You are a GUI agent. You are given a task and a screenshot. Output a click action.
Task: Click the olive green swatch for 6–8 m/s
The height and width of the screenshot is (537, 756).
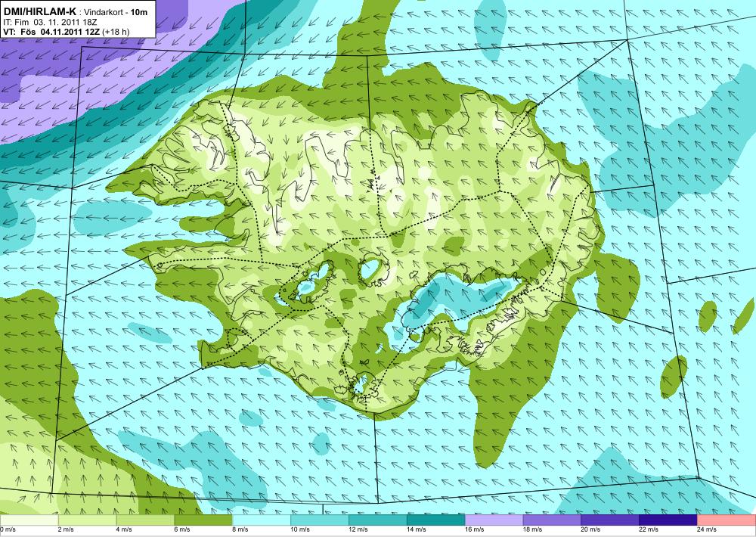tap(203, 520)
